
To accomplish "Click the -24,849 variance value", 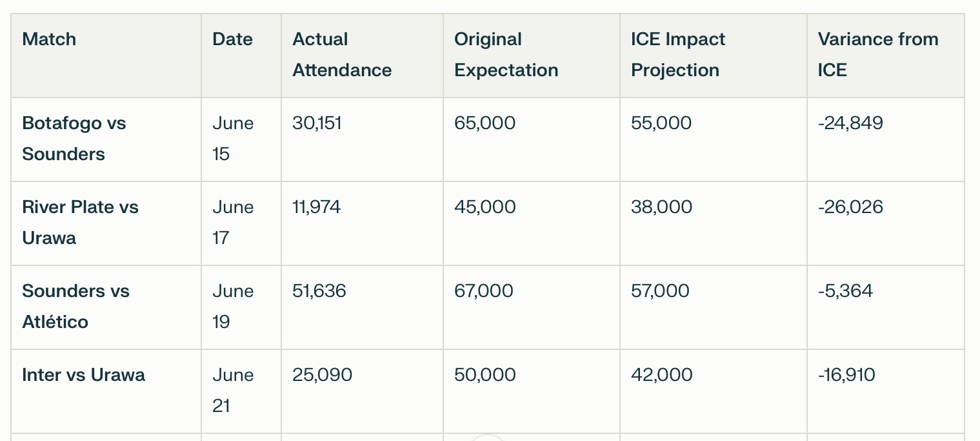I will pyautogui.click(x=850, y=123).
